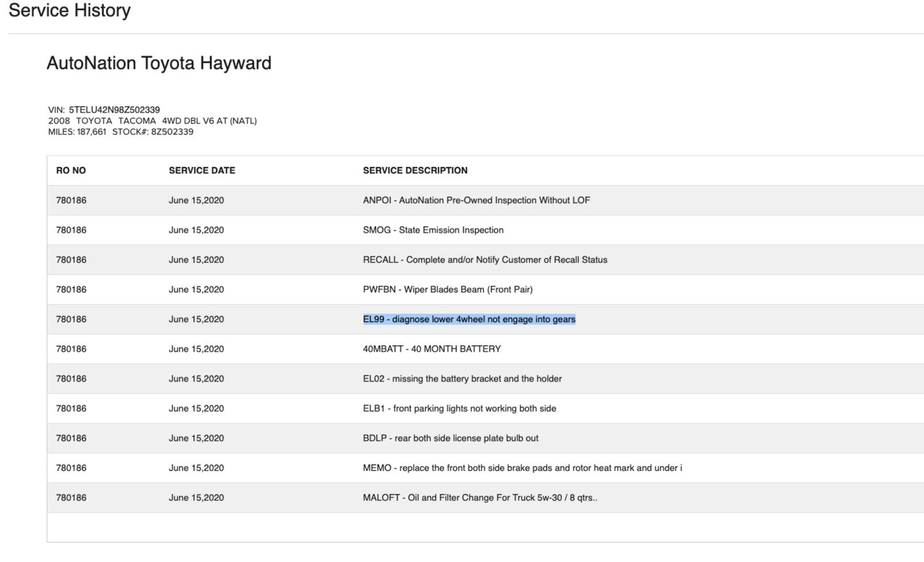Click RO number 780186 in EL02 row
Screen dimensions: 924x562
tap(71, 379)
